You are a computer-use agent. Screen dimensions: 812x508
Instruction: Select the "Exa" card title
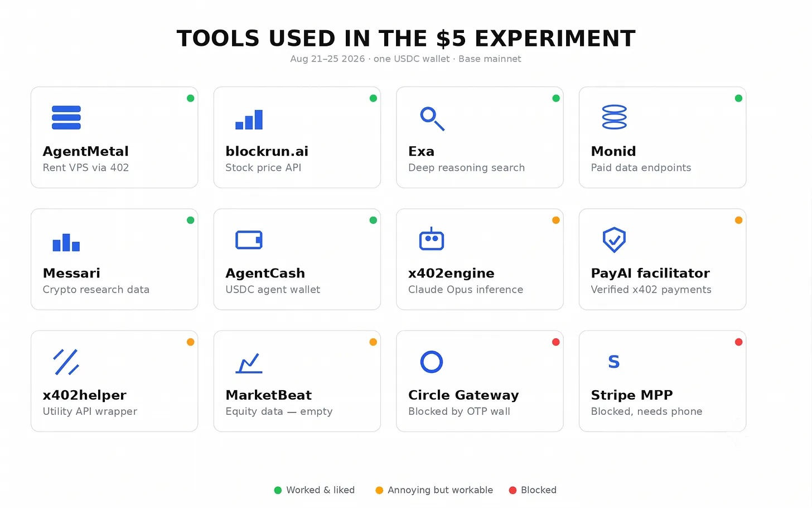coord(422,151)
